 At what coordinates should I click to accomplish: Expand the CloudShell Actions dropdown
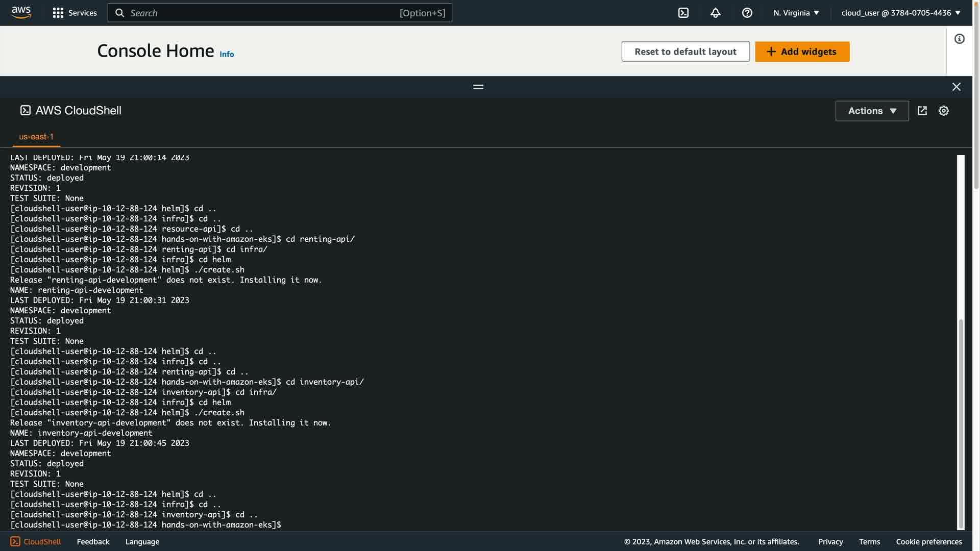pyautogui.click(x=871, y=111)
